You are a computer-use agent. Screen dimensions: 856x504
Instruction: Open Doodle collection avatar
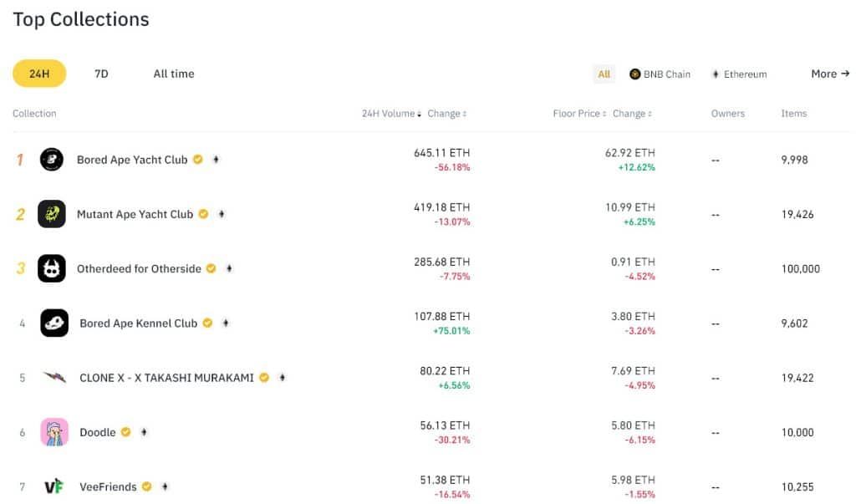pos(54,432)
